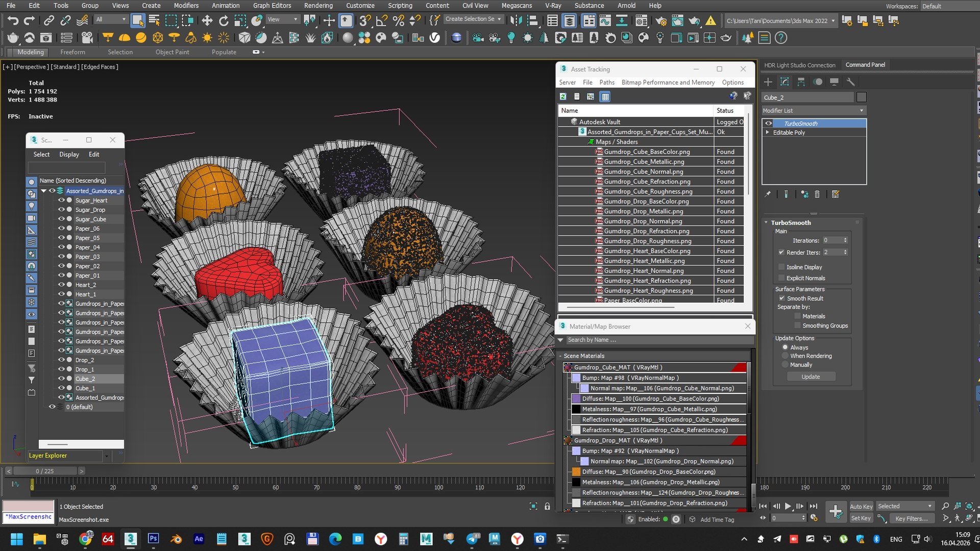Image resolution: width=980 pixels, height=551 pixels.
Task: Switch to HDR Light Studio Connection tab
Action: (x=799, y=65)
